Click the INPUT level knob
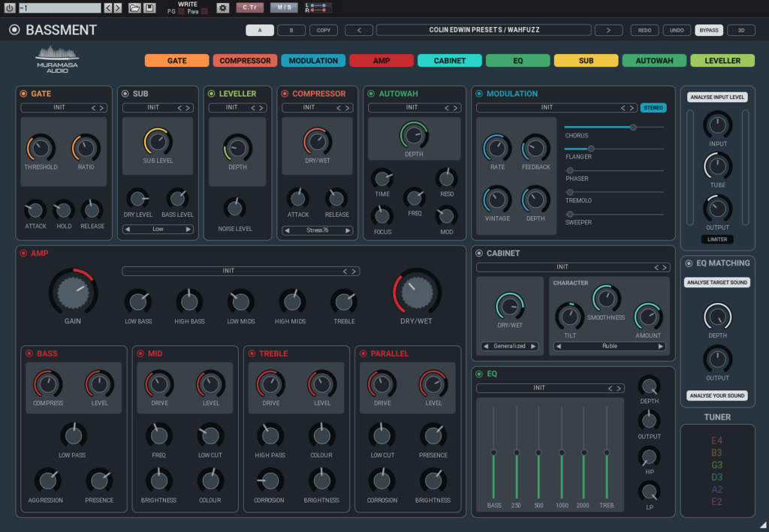This screenshot has width=769, height=532. pos(717,125)
